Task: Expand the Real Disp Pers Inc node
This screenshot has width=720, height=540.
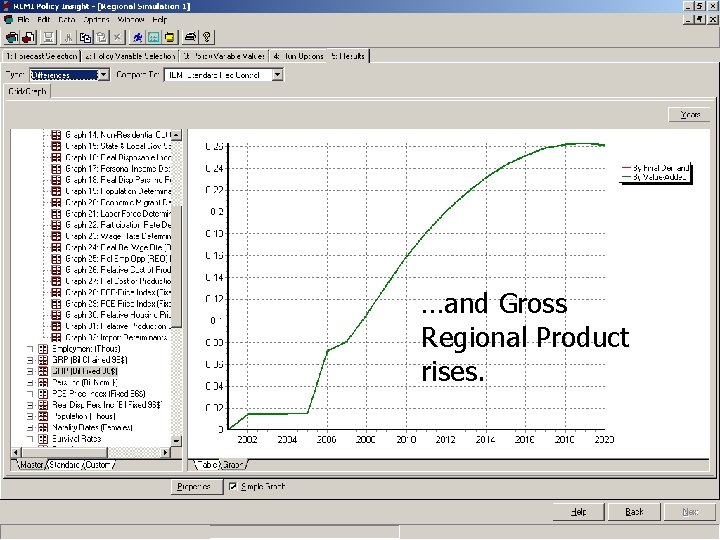Action: coord(30,405)
